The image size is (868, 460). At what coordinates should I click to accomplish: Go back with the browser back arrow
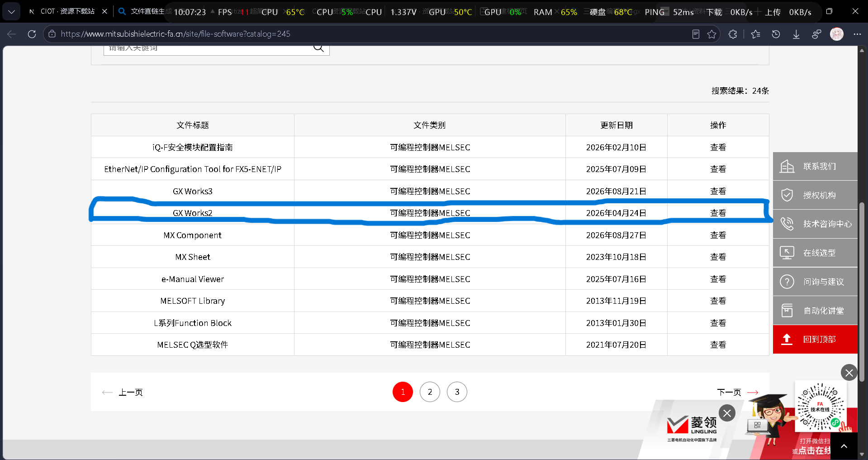pyautogui.click(x=12, y=34)
